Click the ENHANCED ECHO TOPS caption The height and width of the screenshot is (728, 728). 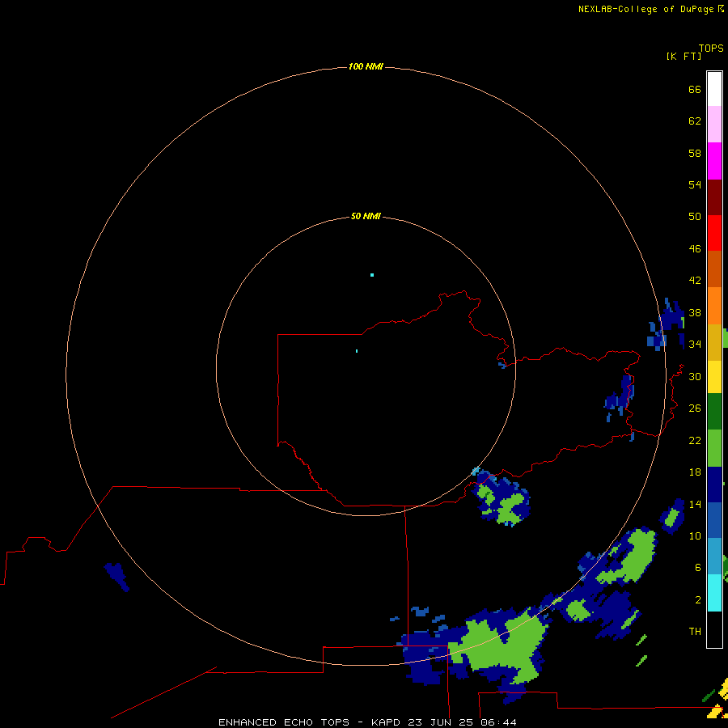(284, 722)
